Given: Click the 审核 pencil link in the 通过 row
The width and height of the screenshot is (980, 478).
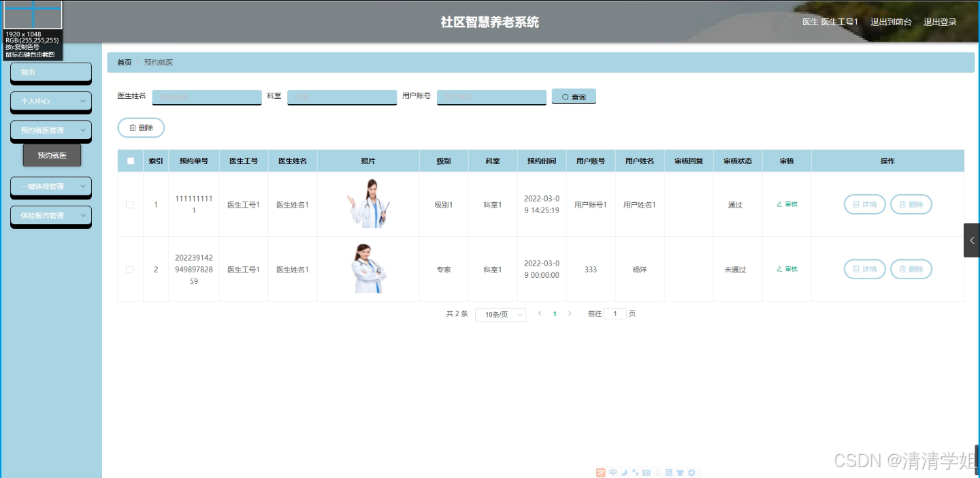Looking at the screenshot, I should pyautogui.click(x=787, y=204).
